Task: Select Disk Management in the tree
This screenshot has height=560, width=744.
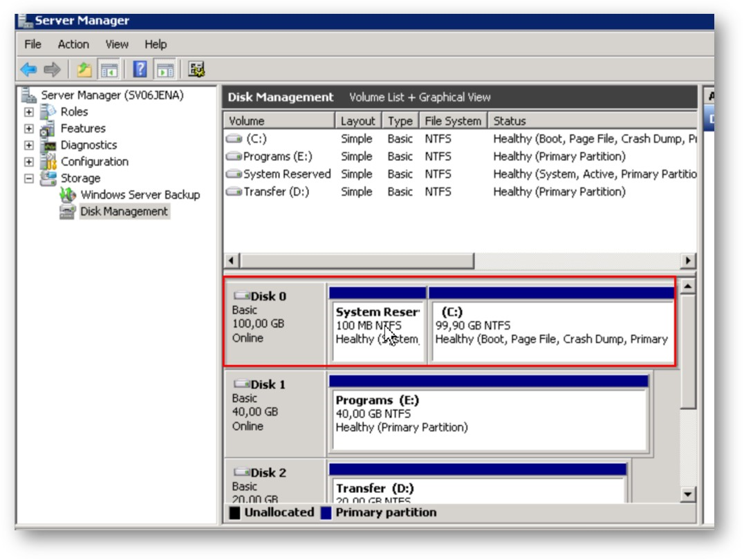Action: [124, 211]
